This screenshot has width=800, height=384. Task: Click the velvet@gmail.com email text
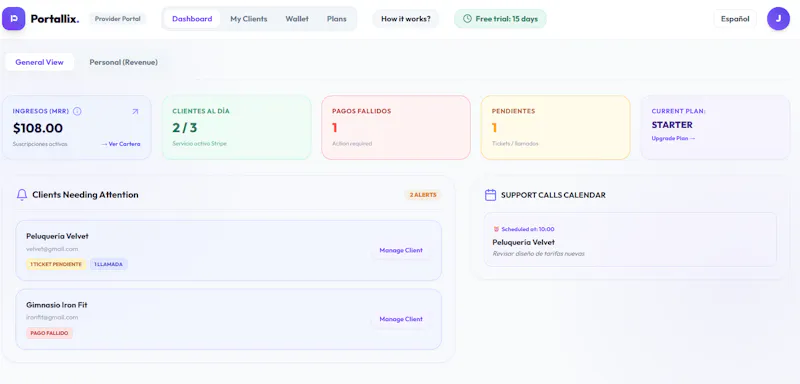coord(52,249)
